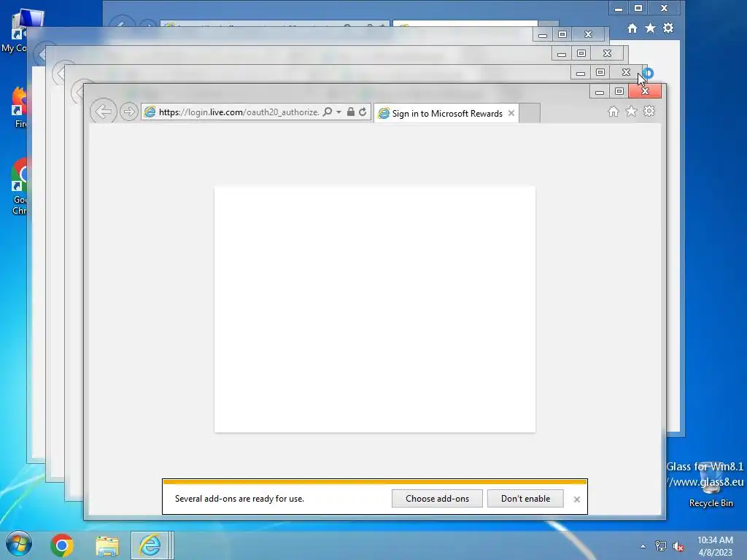Expand the address bar autocomplete dropdown arrow
Image resolution: width=747 pixels, height=560 pixels.
[x=338, y=112]
